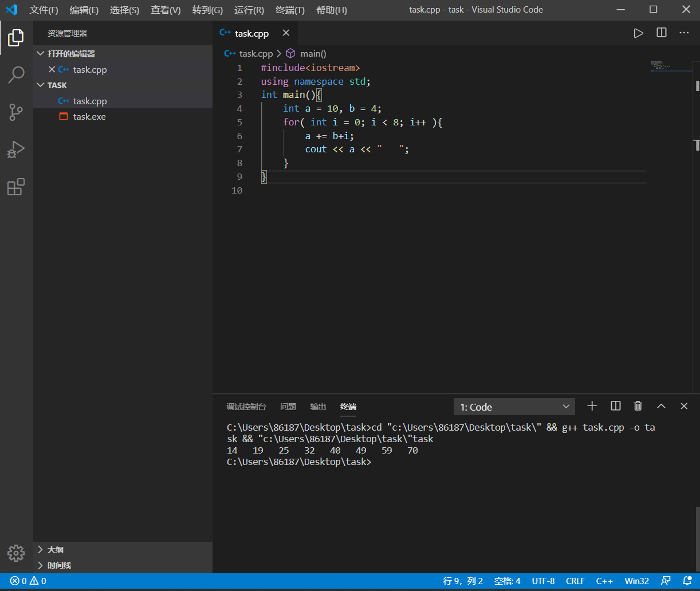Open the Manage gear menu
The width and height of the screenshot is (700, 591).
16,553
